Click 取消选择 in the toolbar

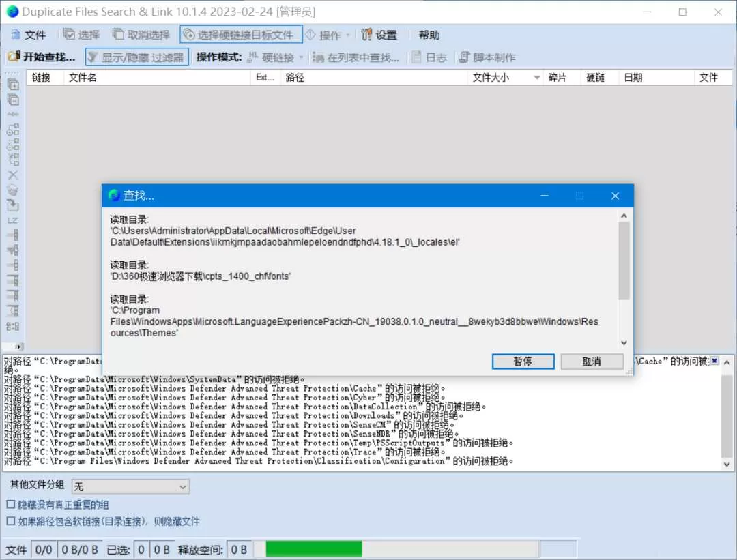click(x=141, y=35)
